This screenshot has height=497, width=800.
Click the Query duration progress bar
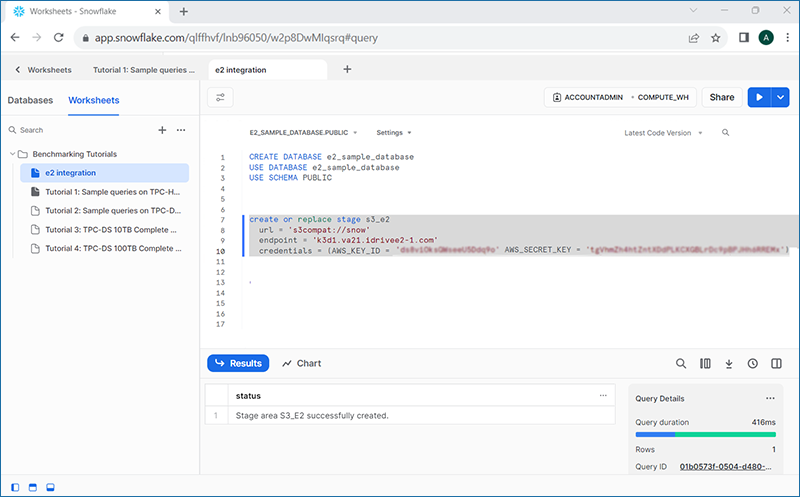click(x=705, y=435)
